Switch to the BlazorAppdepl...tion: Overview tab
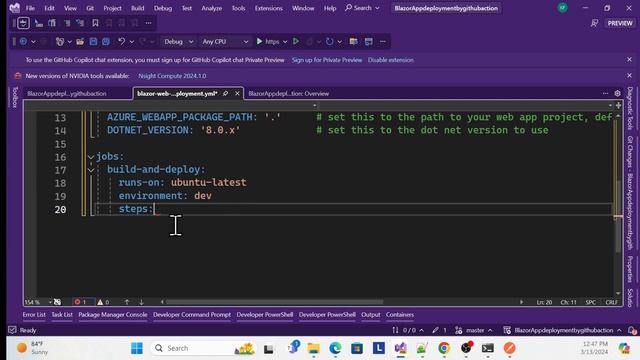Viewport: 640px width, 360px height. [289, 93]
